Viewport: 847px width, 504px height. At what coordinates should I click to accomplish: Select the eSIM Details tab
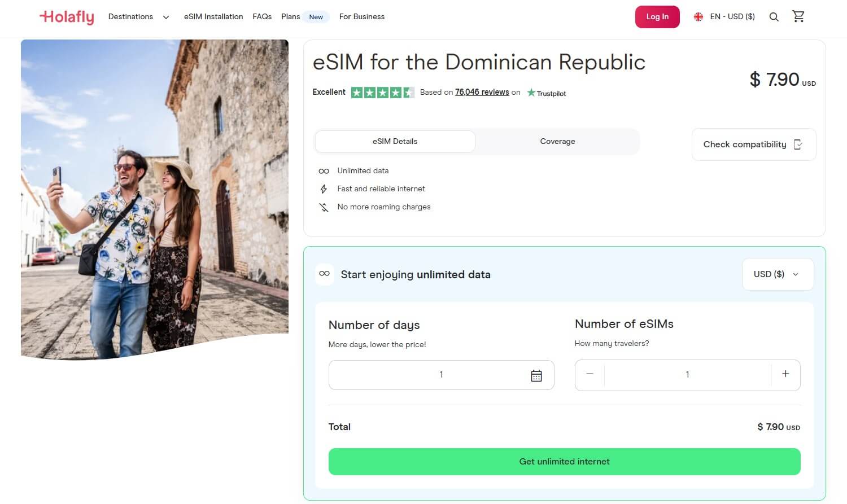click(x=395, y=142)
